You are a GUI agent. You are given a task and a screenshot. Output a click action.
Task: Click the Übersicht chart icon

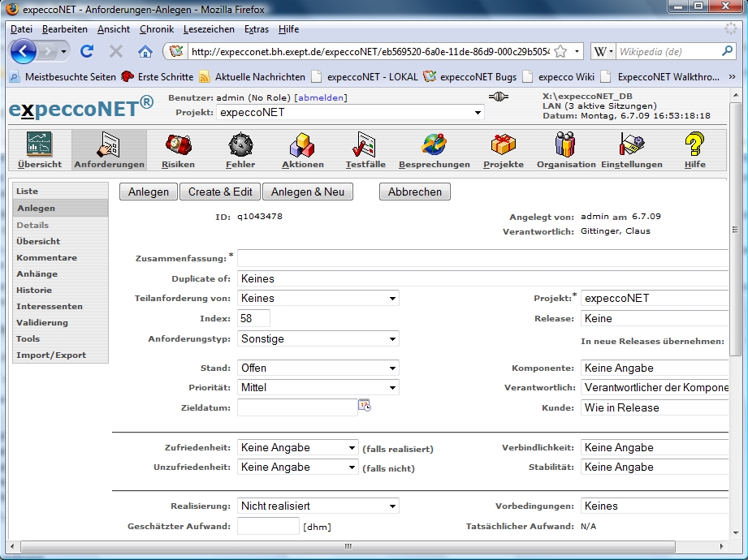[39, 146]
